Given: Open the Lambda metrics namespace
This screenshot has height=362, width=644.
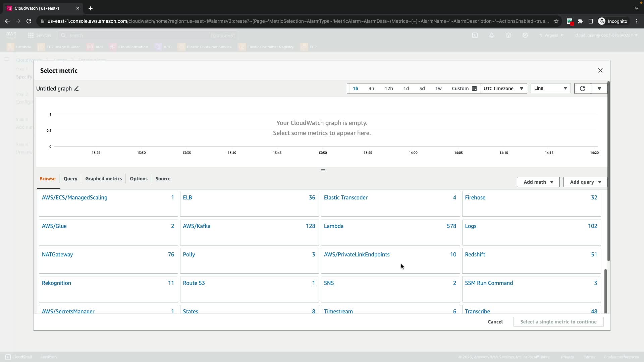Looking at the screenshot, I should tap(334, 226).
